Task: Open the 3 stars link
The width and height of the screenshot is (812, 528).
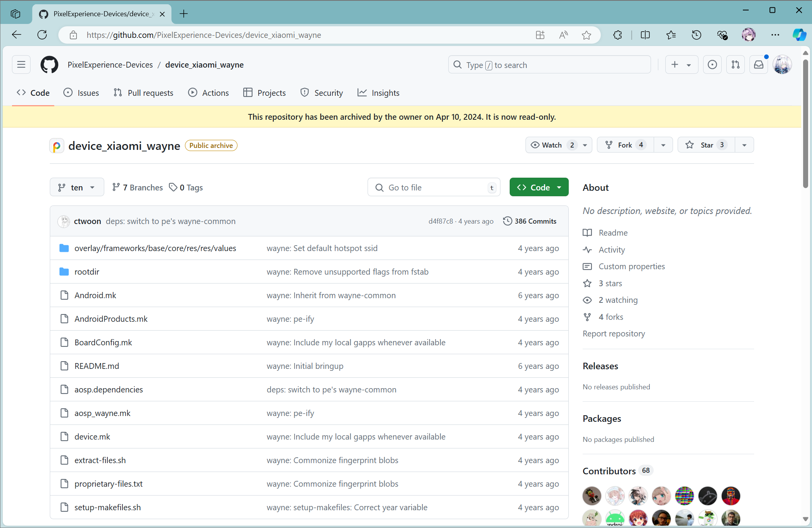Action: point(610,283)
